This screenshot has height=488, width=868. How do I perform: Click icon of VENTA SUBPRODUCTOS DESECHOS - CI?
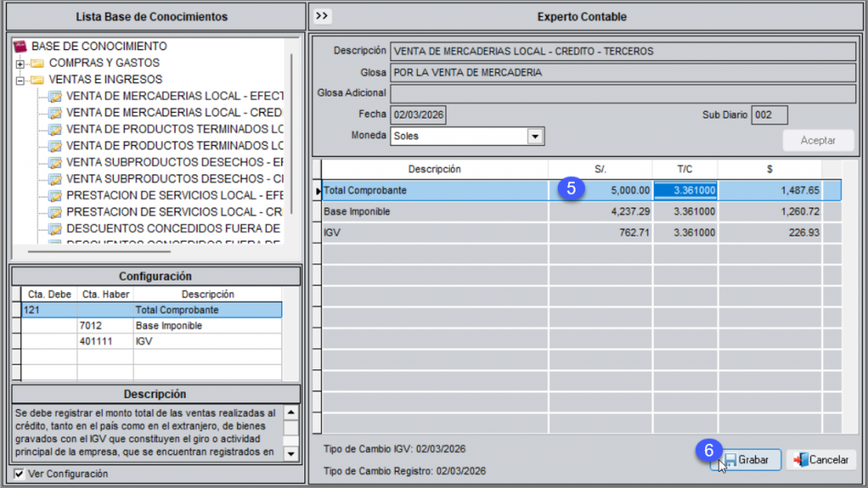(x=55, y=180)
